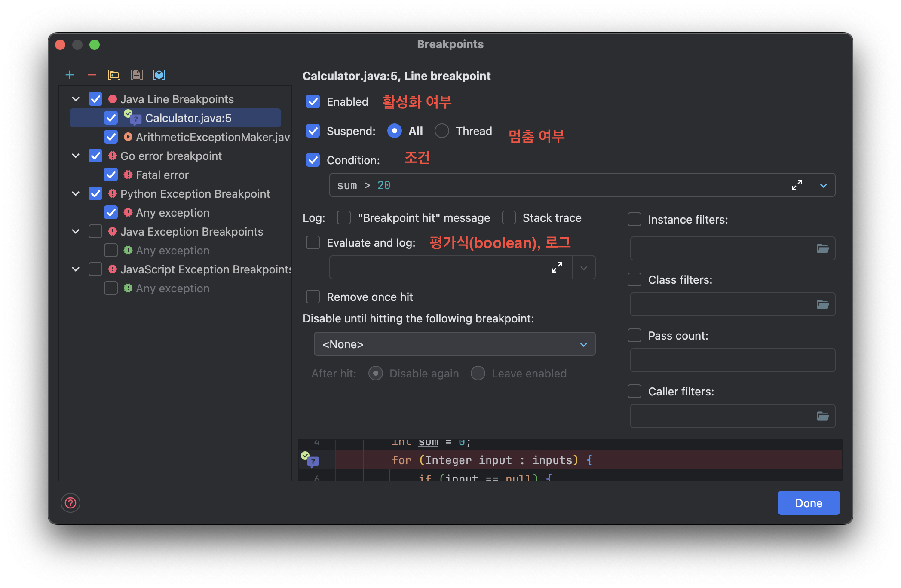Click the minus remove breakpoint icon
Viewport: 901px width, 588px height.
(92, 75)
